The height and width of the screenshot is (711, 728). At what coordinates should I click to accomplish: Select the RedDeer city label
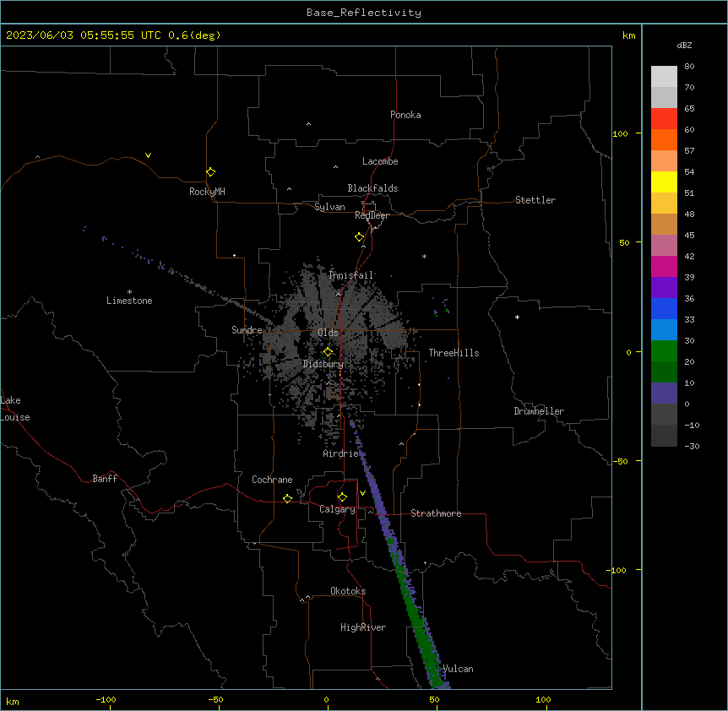(x=372, y=215)
